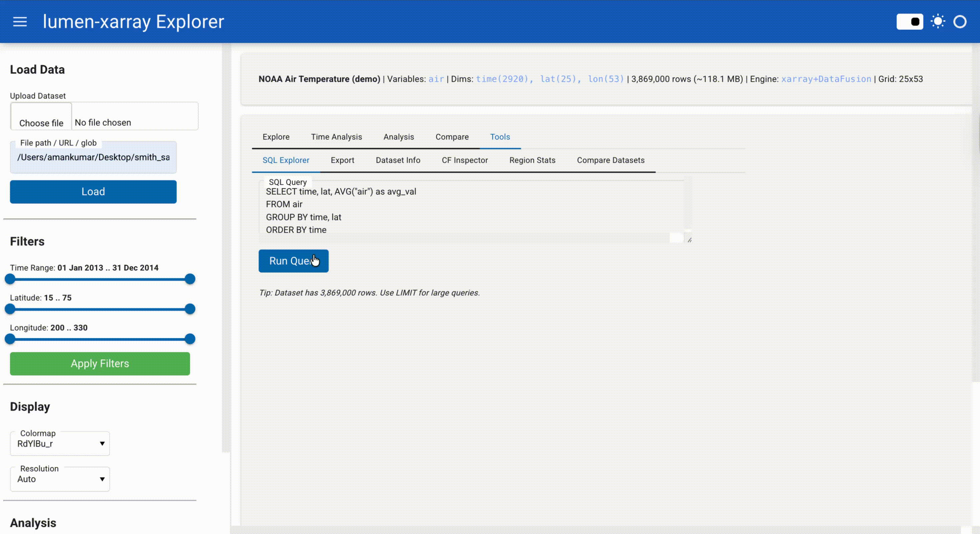Viewport: 980px width, 534px height.
Task: Focus the File path / URL / glob field
Action: point(93,157)
